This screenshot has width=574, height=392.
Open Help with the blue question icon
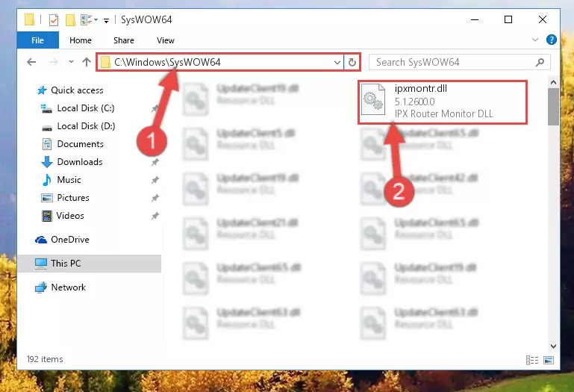pyautogui.click(x=552, y=40)
